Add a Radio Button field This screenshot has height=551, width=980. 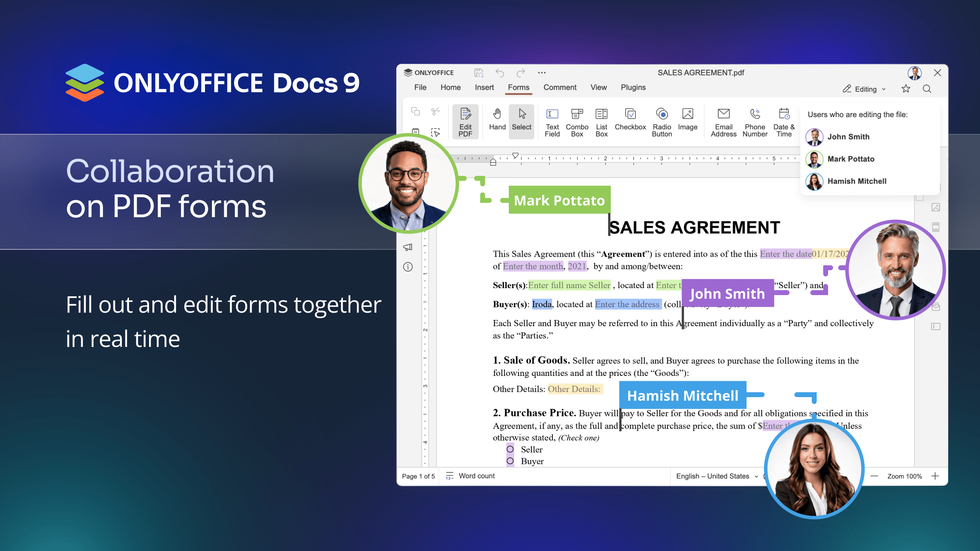[x=661, y=122]
